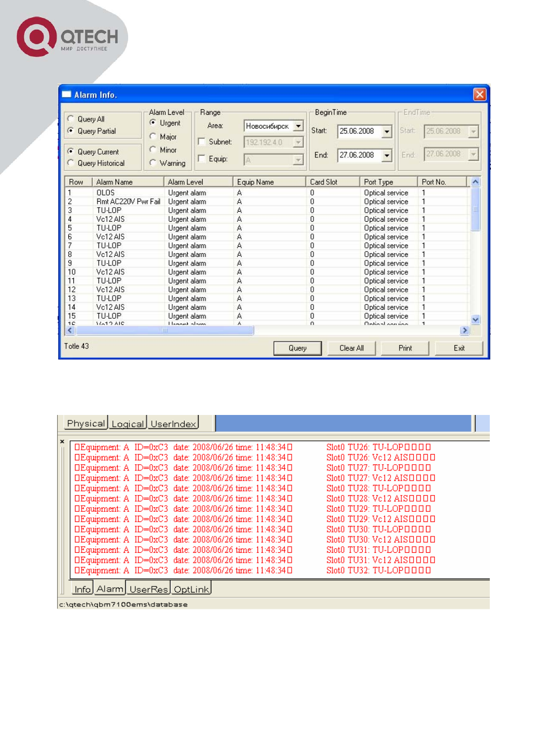Select the Query All radio button
534x756 pixels.
71,119
